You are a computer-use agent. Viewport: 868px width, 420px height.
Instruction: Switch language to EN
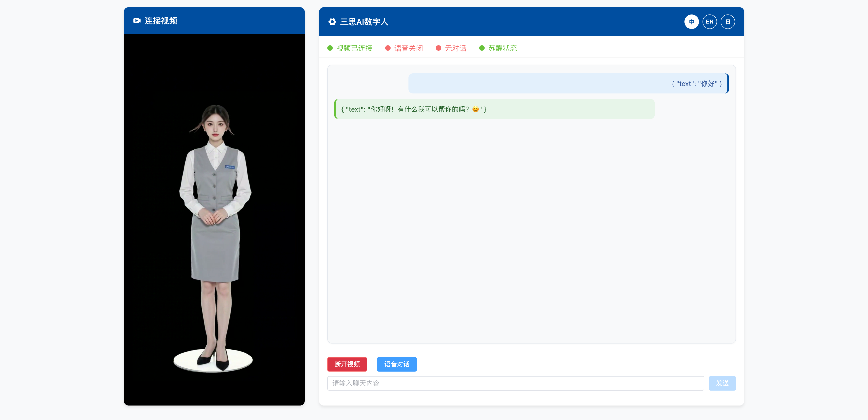(709, 22)
